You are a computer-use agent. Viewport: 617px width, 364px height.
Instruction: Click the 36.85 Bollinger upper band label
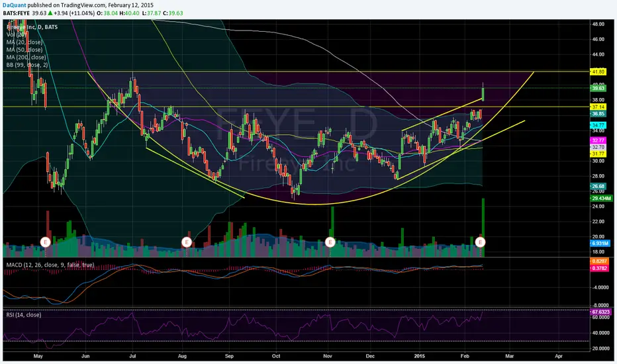(x=598, y=114)
